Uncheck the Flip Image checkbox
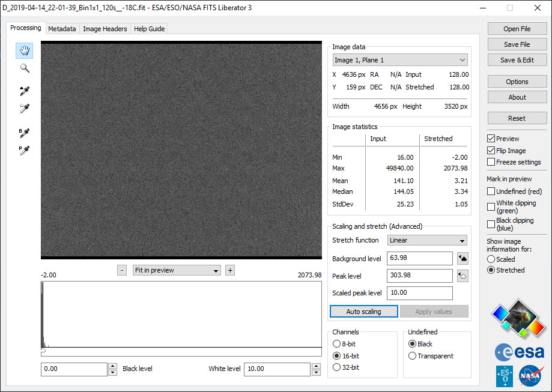This screenshot has height=392, width=552. 491,151
